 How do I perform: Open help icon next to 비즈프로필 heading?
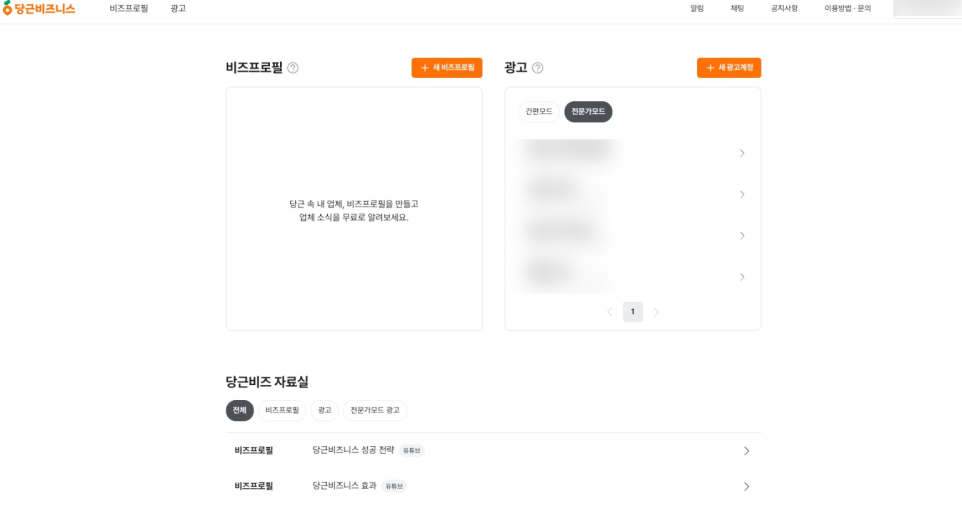pyautogui.click(x=293, y=68)
